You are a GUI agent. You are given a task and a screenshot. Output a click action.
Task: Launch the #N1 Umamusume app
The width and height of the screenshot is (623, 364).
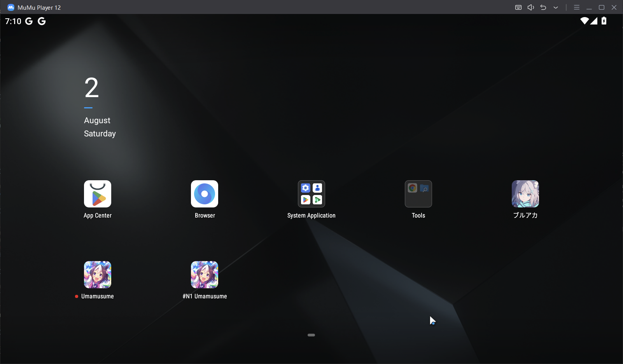point(205,275)
